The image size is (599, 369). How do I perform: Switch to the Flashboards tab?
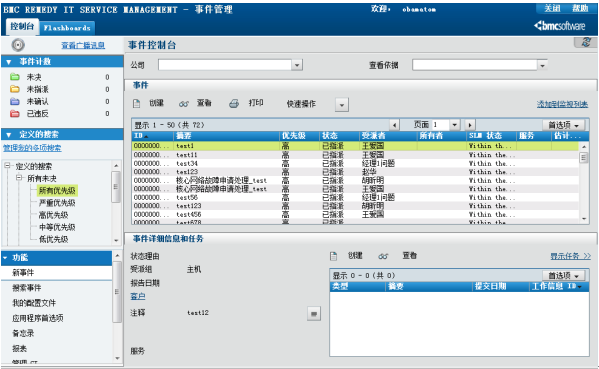(x=67, y=28)
